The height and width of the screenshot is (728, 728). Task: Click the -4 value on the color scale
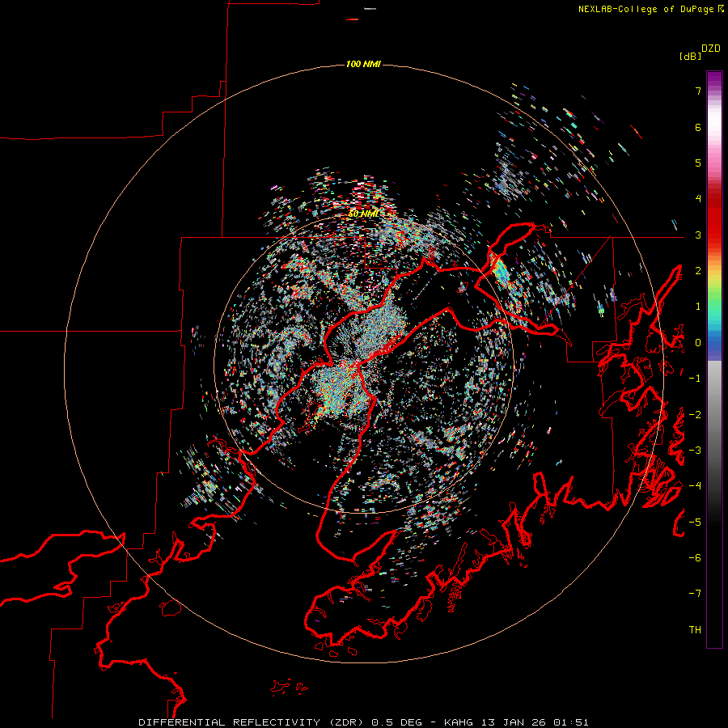click(695, 486)
